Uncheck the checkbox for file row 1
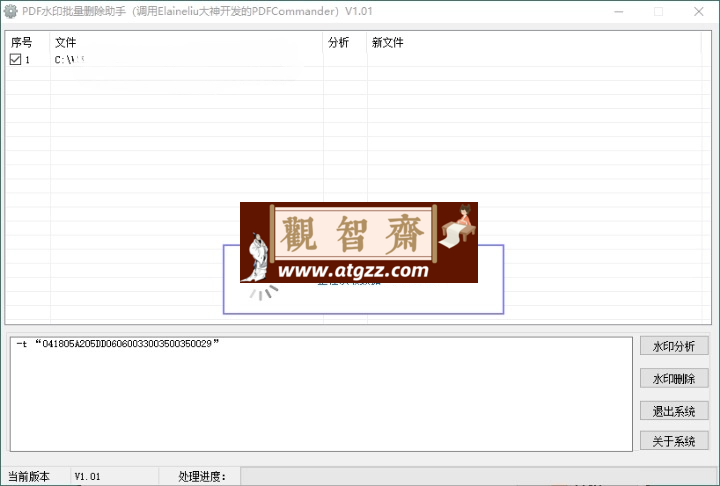The image size is (720, 486). tap(15, 59)
